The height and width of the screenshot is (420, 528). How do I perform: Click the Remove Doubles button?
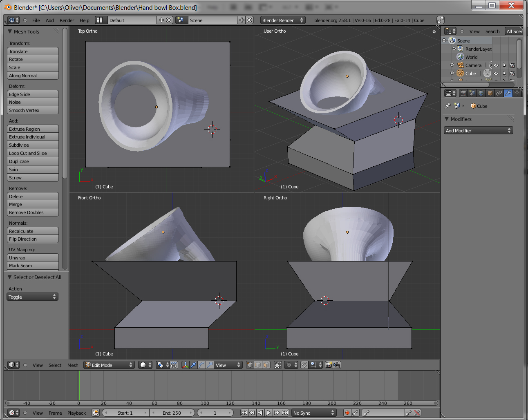pyautogui.click(x=33, y=212)
